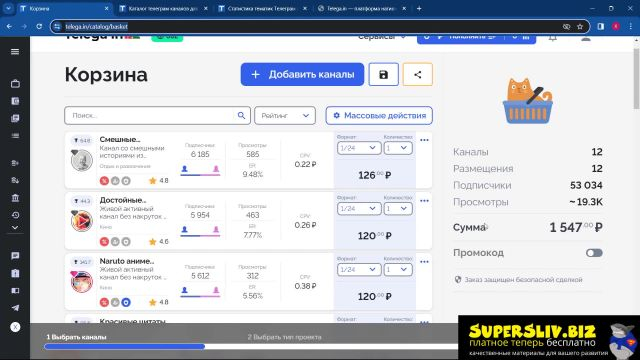Image resolution: width=640 pixels, height=360 pixels.
Task: Click the blue step progress bar
Action: [x=124, y=347]
